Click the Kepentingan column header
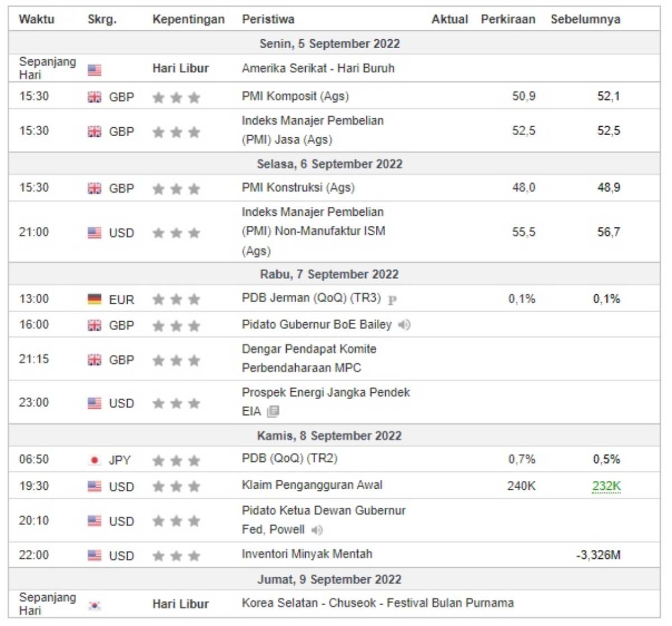Viewport: 672px width, 626px height. pyautogui.click(x=189, y=20)
